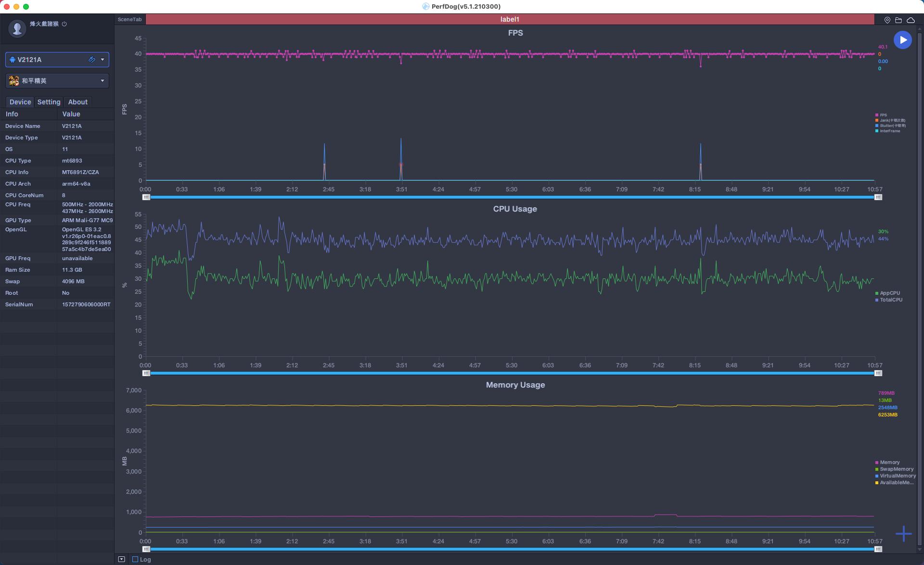Click the power icon next to the username
The width and height of the screenshot is (924, 565).
click(x=64, y=24)
